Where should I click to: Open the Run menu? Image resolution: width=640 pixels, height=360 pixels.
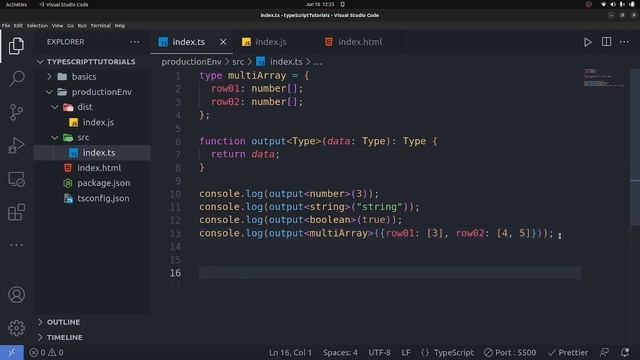pyautogui.click(x=82, y=25)
